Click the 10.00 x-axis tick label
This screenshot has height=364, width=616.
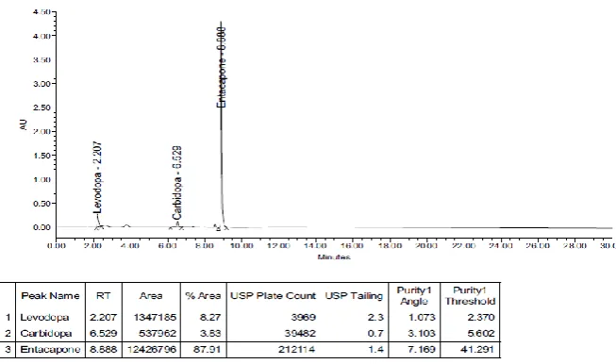pyautogui.click(x=241, y=246)
